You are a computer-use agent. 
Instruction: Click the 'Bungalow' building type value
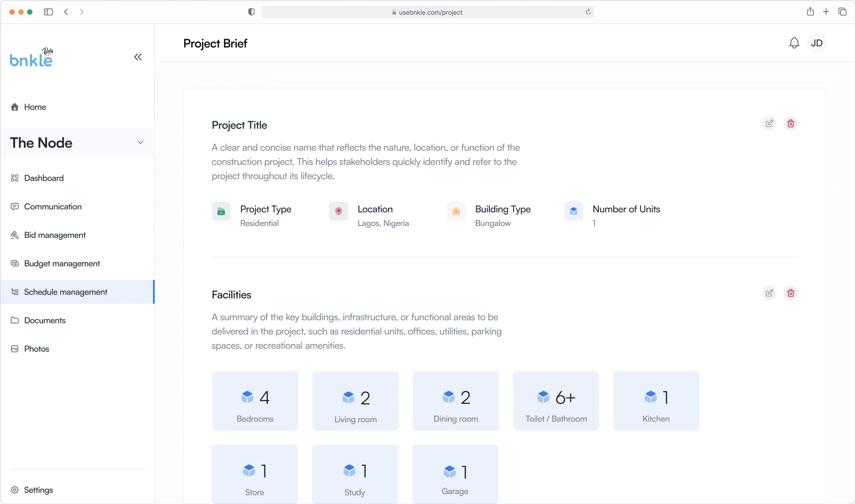point(493,223)
